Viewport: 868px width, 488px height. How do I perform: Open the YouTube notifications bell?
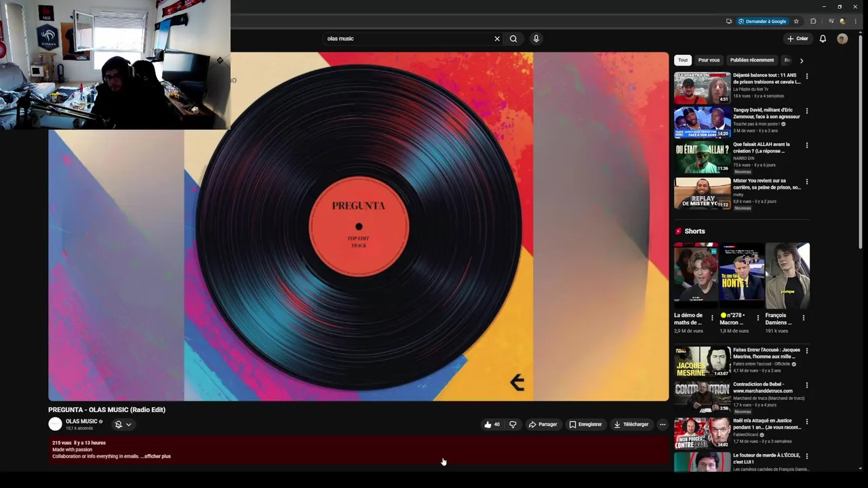pyautogui.click(x=823, y=39)
